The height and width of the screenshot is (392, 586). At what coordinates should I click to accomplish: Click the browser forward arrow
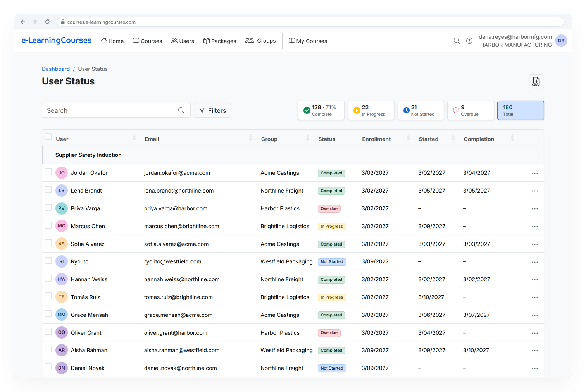[35, 22]
